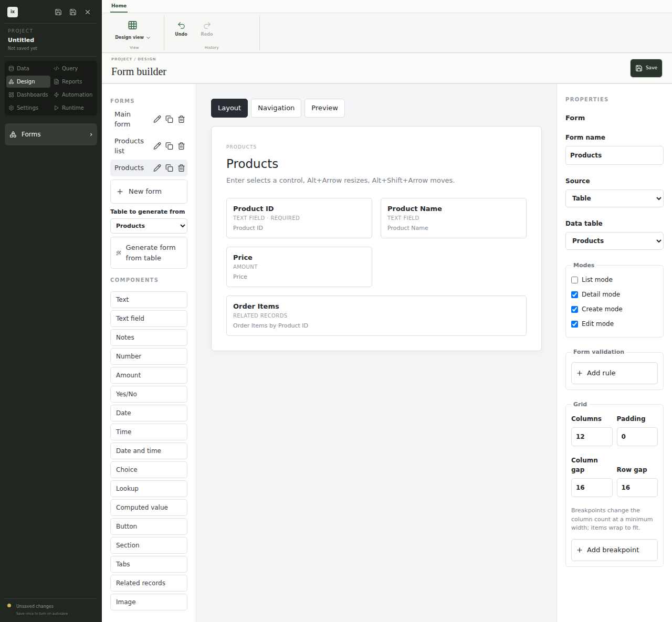The height and width of the screenshot is (622, 672).
Task: Add an Amount component
Action: point(149,375)
